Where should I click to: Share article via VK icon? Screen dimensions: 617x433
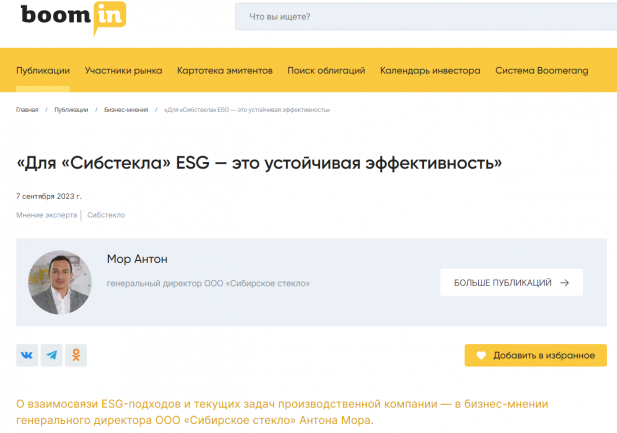[x=27, y=355]
